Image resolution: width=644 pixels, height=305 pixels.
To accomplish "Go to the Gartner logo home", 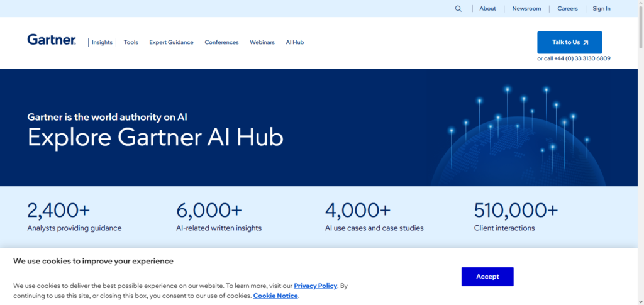I will point(52,40).
